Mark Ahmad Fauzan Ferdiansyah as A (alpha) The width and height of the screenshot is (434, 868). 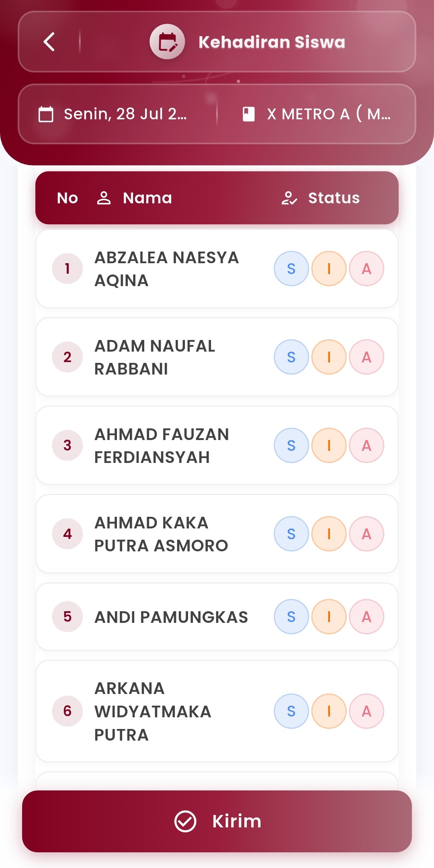coord(366,445)
